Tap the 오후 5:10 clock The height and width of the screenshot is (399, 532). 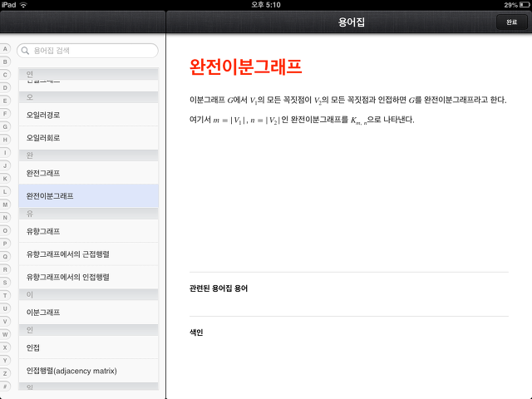(266, 5)
